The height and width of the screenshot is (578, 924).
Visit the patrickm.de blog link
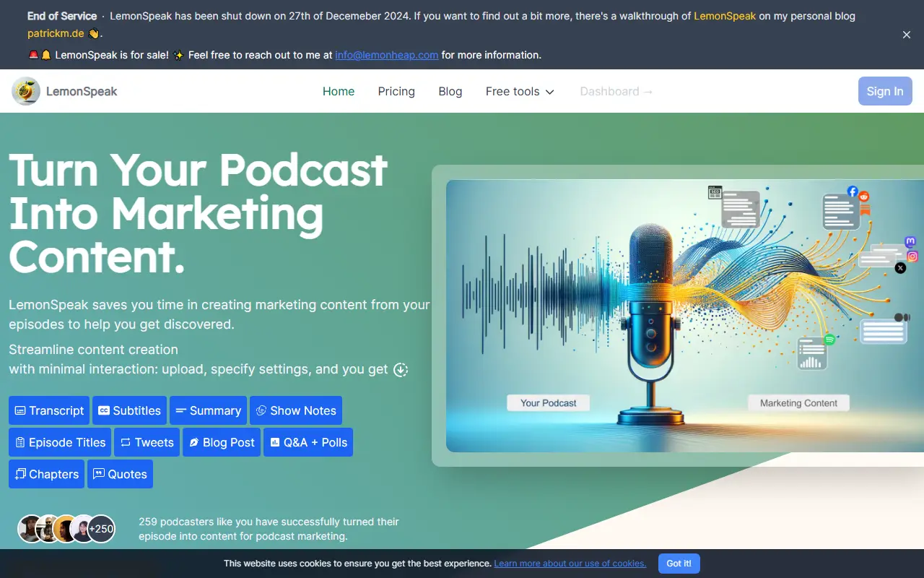pyautogui.click(x=56, y=33)
